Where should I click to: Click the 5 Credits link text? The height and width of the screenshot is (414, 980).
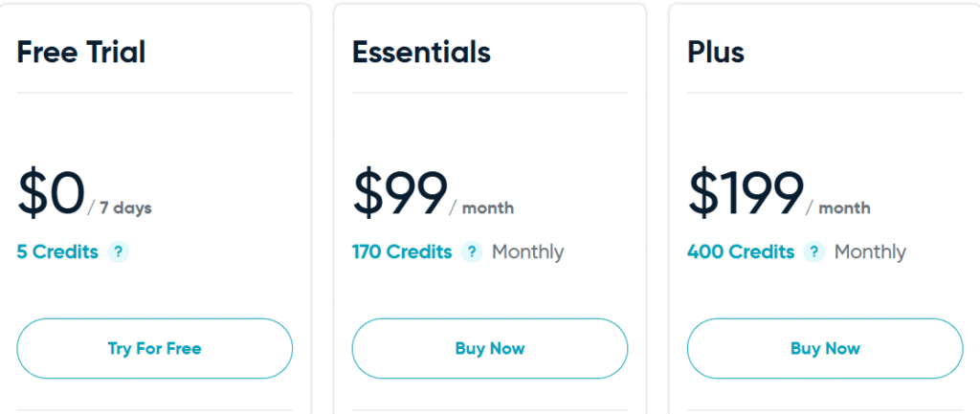pos(57,252)
